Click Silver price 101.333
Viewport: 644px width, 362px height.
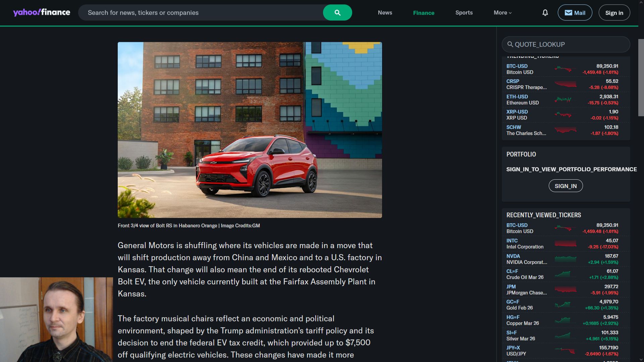pyautogui.click(x=609, y=333)
